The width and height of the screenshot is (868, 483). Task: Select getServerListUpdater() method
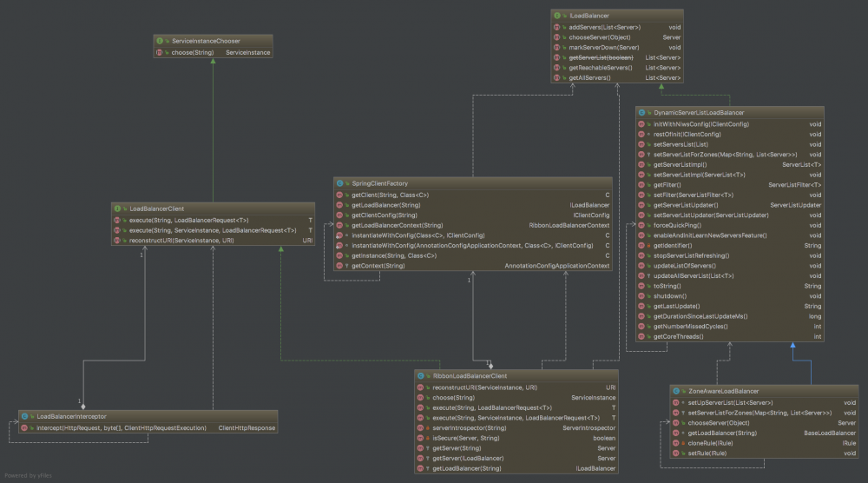[x=730, y=205]
